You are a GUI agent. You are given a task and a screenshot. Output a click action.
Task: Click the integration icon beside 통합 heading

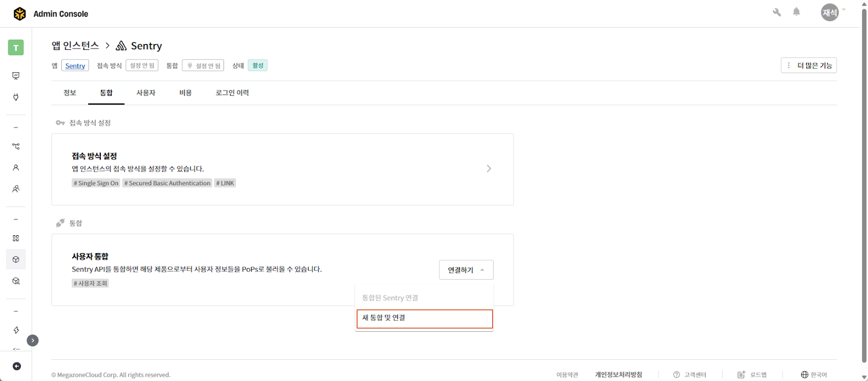tap(60, 223)
